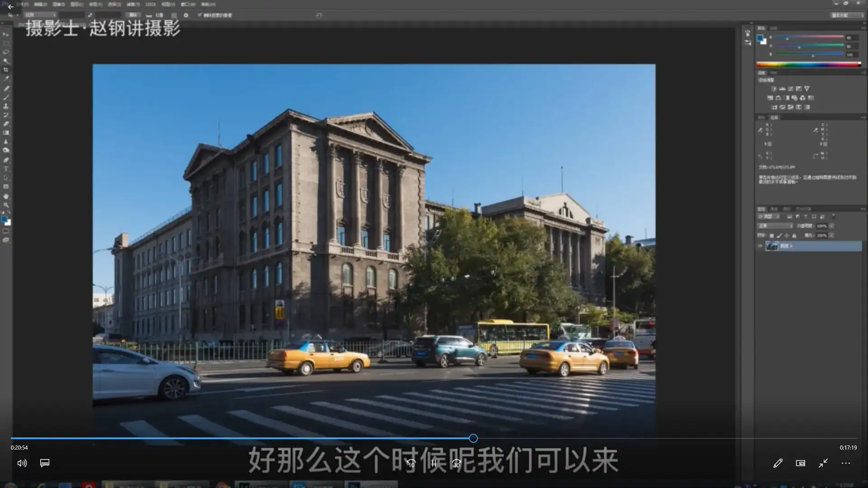
Task: Select the Lasso tool in the toolbar
Action: (6, 51)
